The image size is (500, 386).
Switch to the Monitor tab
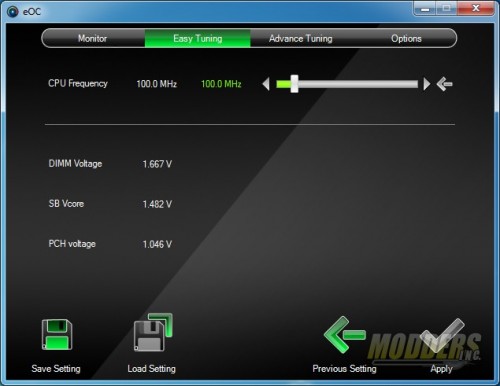click(93, 38)
